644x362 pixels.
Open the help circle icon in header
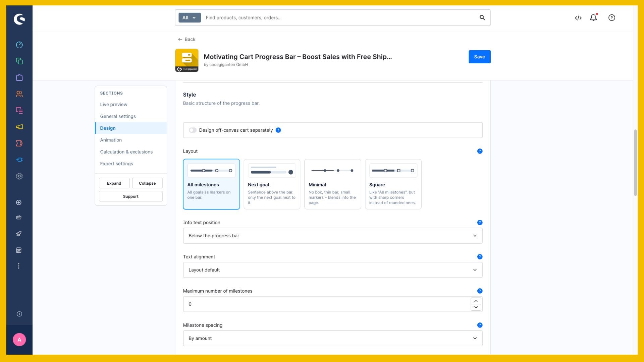coord(612,18)
